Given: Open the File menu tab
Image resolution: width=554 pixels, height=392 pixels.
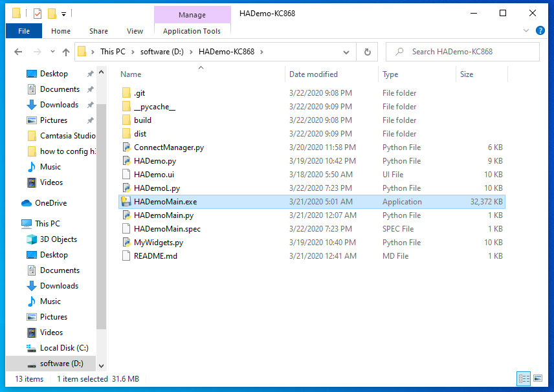Looking at the screenshot, I should tap(24, 31).
